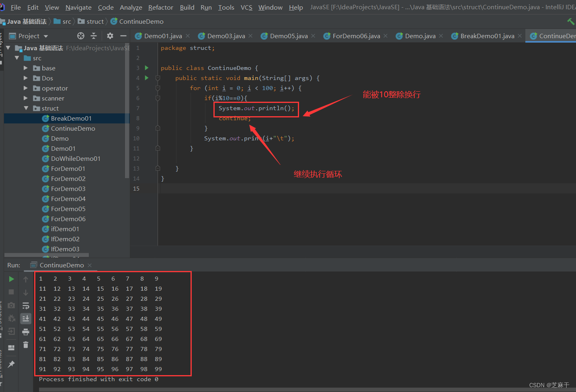Switch to the ForDemo06.java tab
The image size is (576, 392).
355,36
